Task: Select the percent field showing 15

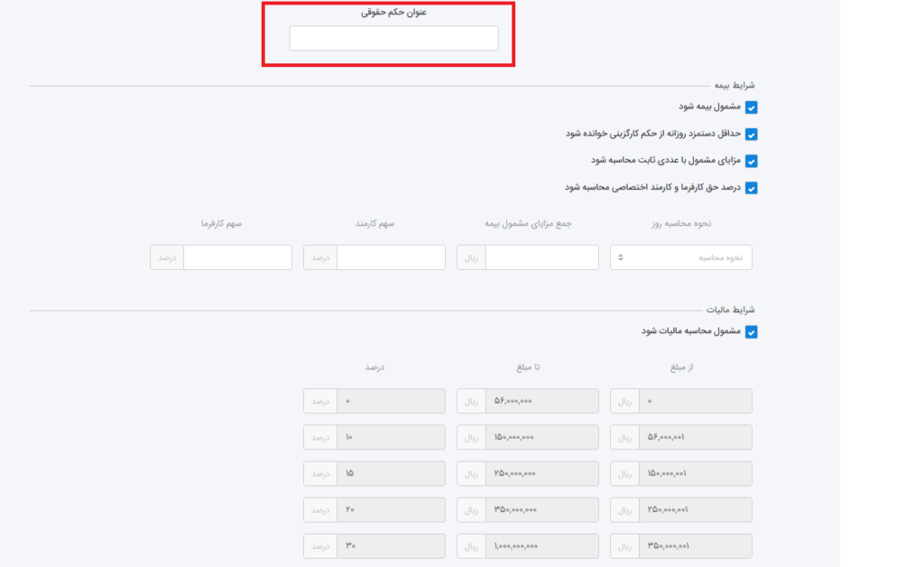Action: (x=390, y=473)
